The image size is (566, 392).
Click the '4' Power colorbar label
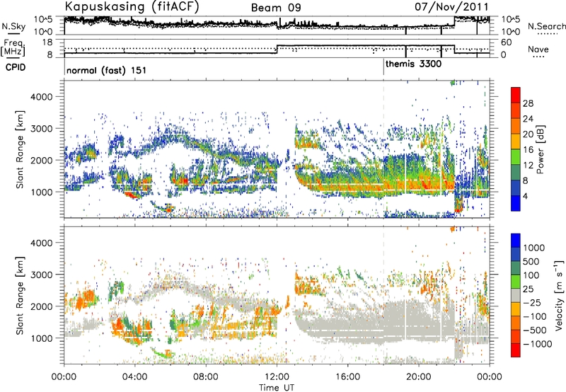click(526, 197)
